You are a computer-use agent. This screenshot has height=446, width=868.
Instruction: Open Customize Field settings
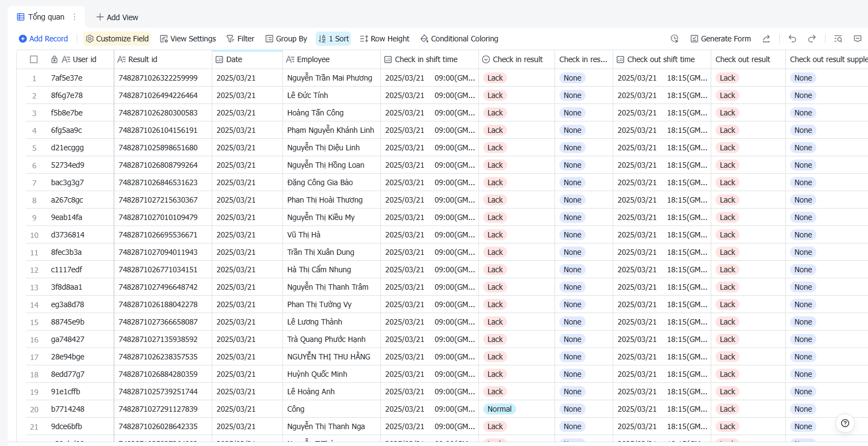click(x=117, y=39)
